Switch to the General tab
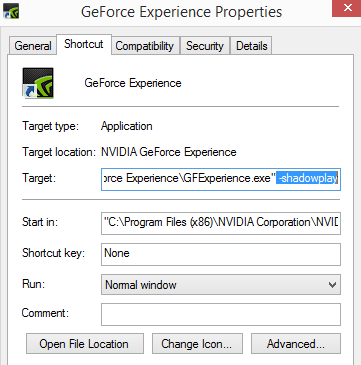 click(33, 46)
